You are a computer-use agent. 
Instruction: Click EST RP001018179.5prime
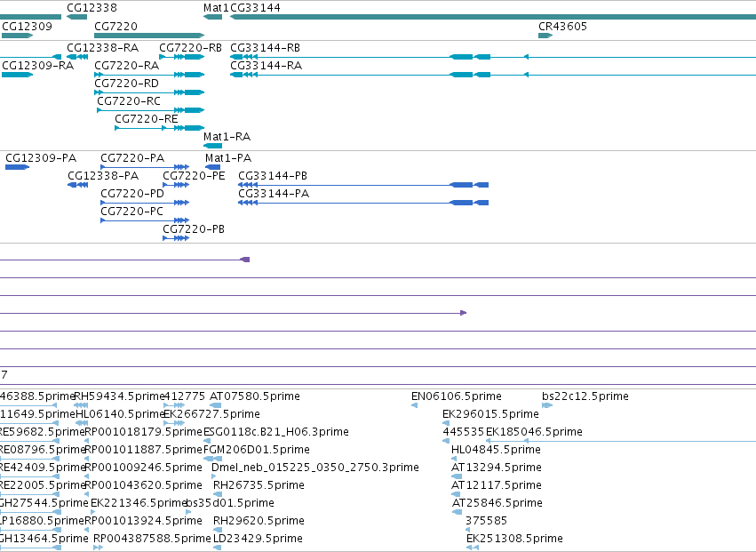coord(143,432)
